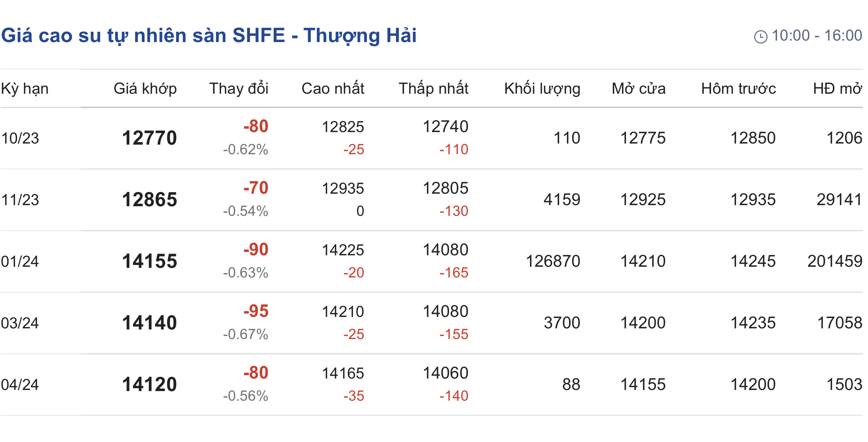Image resolution: width=868 pixels, height=442 pixels.
Task: Select the Khối lượng column header
Action: pos(542,89)
